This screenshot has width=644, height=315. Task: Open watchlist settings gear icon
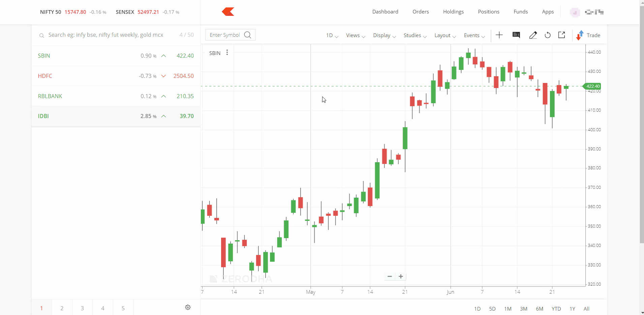coord(188,307)
